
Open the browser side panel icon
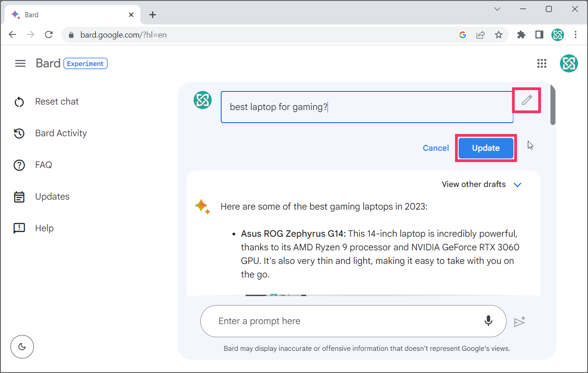tap(539, 35)
